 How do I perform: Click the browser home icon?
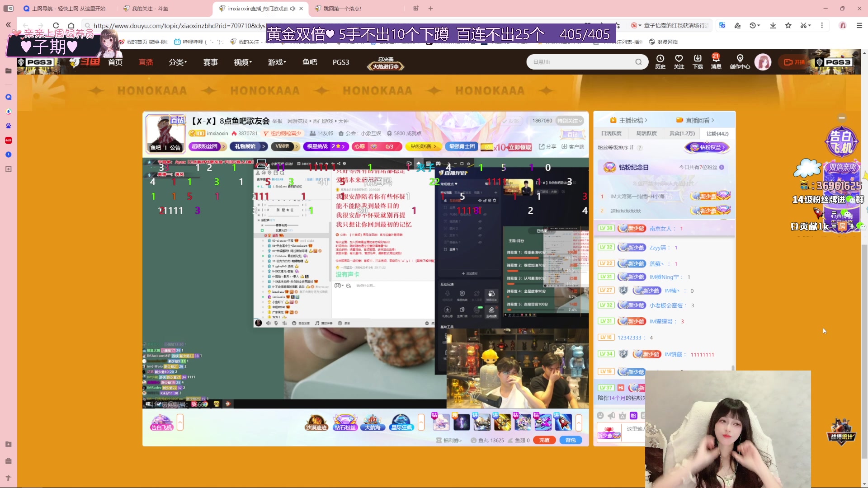pyautogui.click(x=71, y=25)
